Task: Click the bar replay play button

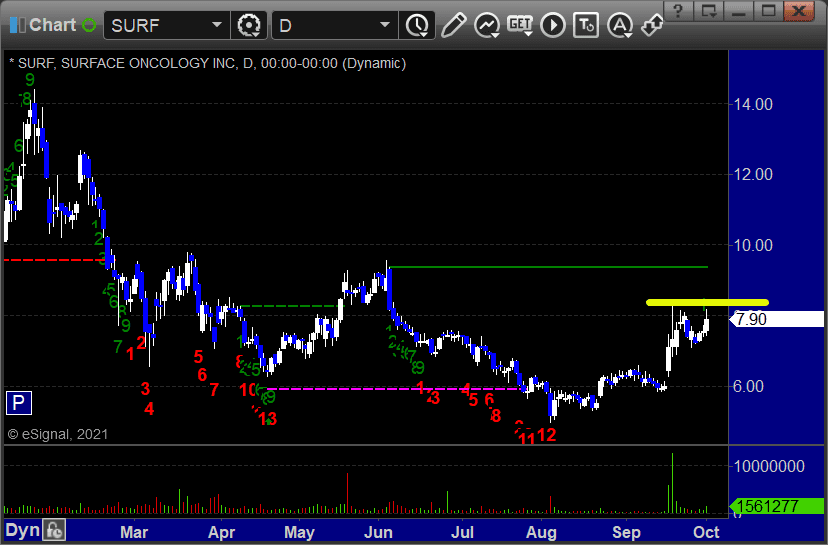Action: click(x=553, y=25)
